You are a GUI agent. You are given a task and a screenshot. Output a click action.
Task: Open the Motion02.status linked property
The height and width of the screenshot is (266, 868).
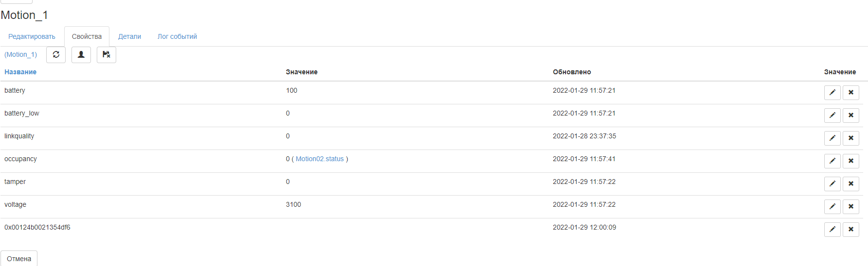tap(319, 159)
